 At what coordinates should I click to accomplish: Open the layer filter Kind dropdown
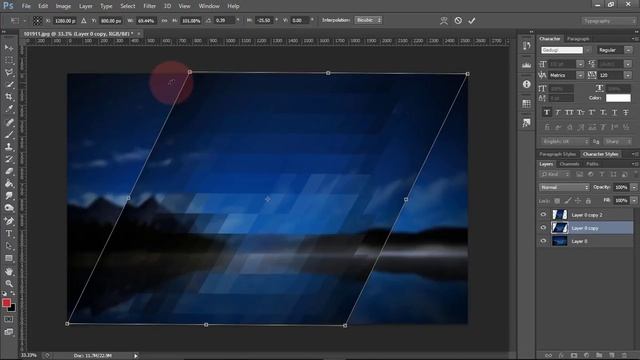[555, 174]
